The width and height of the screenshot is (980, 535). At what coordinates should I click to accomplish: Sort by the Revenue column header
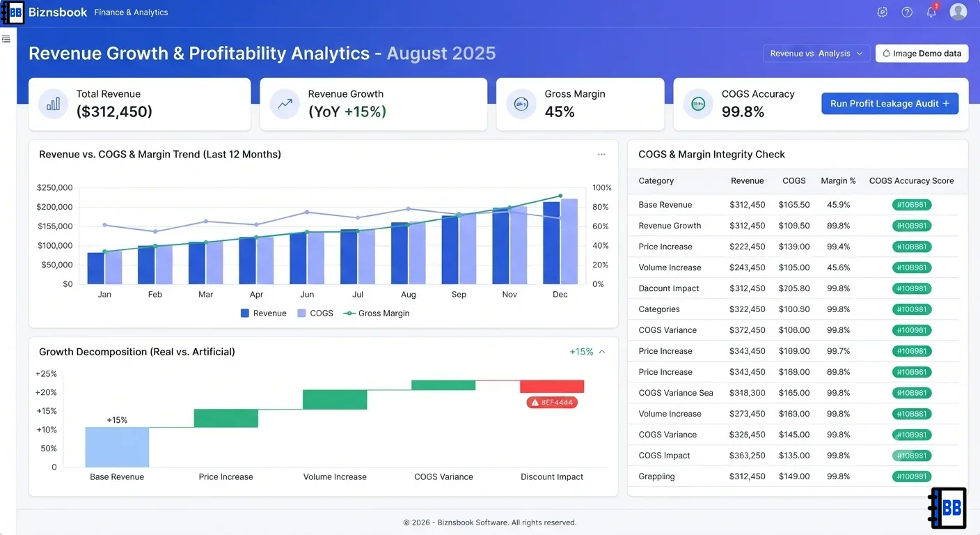(748, 181)
